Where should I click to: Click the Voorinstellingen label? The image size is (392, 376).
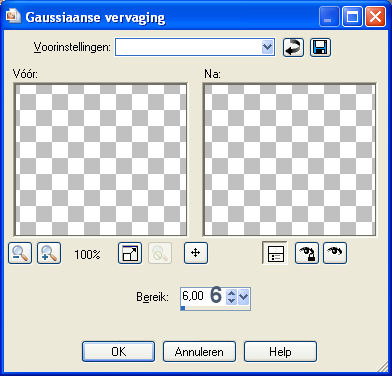pyautogui.click(x=72, y=47)
